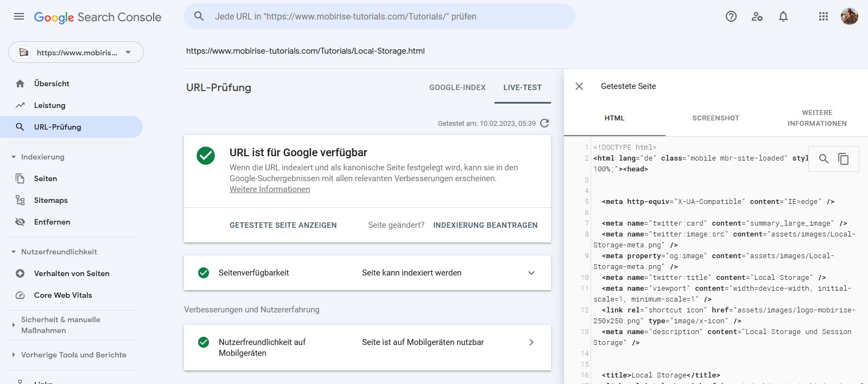Screen dimensions: 868x384
Task: Open the Weitere Informationen link
Action: pyautogui.click(x=270, y=189)
